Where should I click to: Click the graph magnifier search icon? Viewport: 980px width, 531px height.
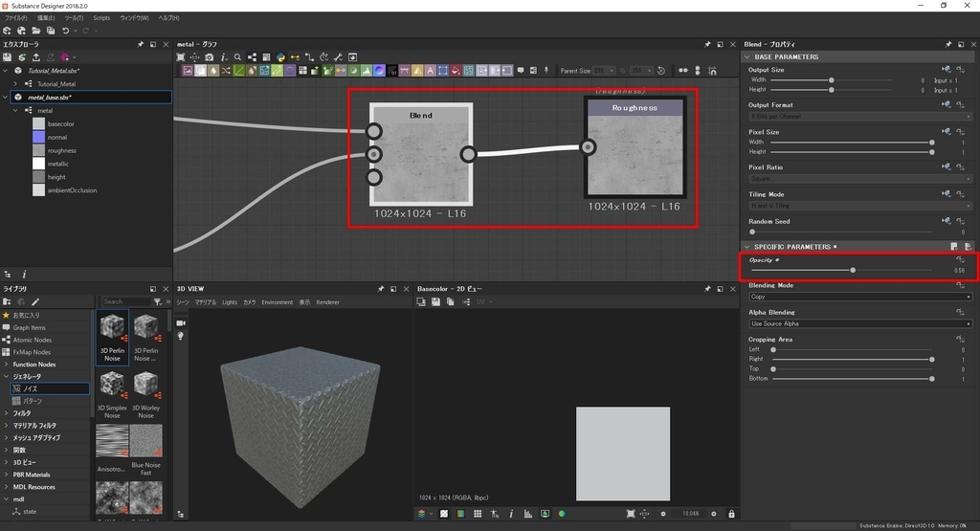pos(237,56)
